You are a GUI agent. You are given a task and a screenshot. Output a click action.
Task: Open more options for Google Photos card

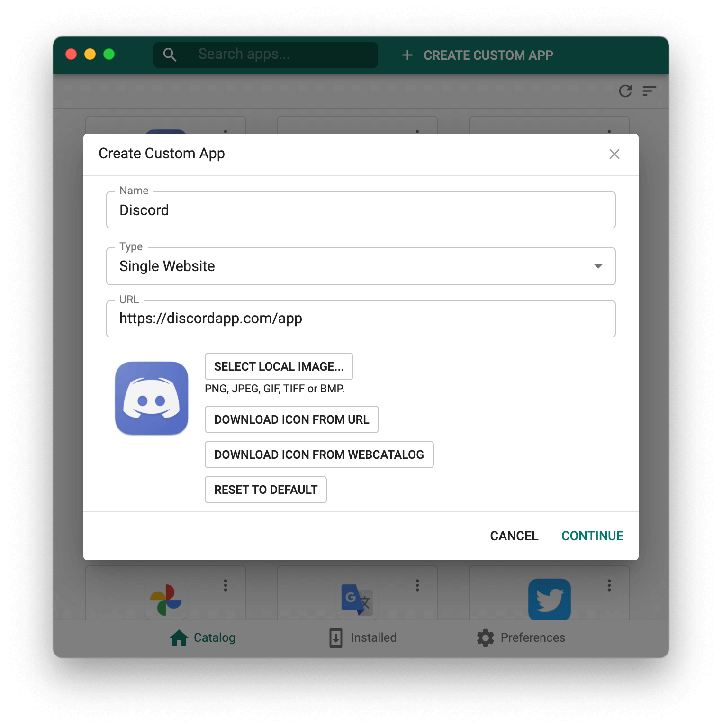(x=226, y=585)
